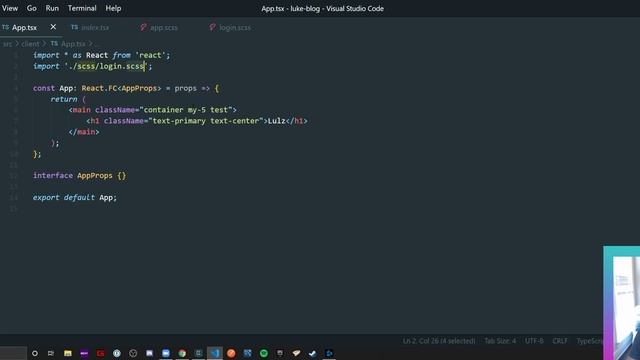Image resolution: width=640 pixels, height=360 pixels.
Task: Switch to the app.scss tab
Action: tap(163, 28)
